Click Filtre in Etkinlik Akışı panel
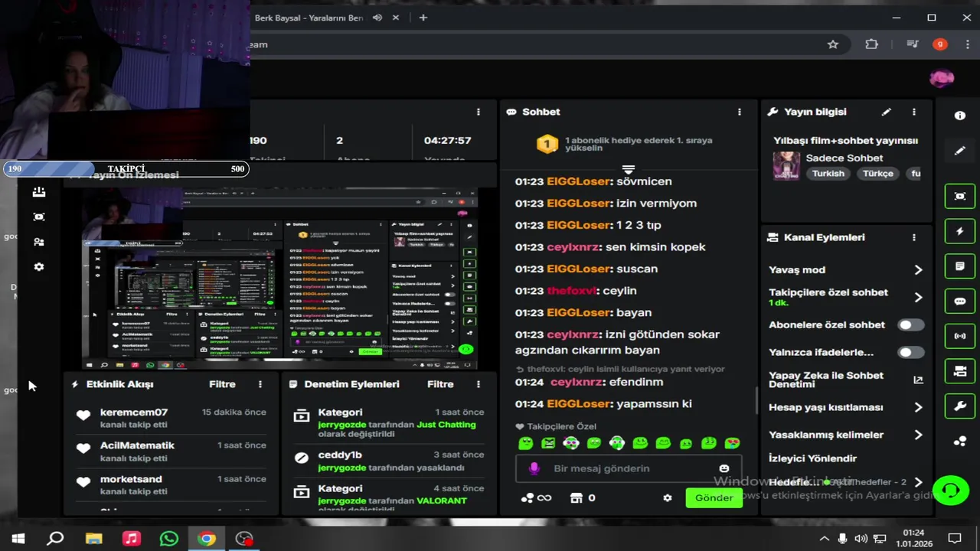 coord(222,384)
